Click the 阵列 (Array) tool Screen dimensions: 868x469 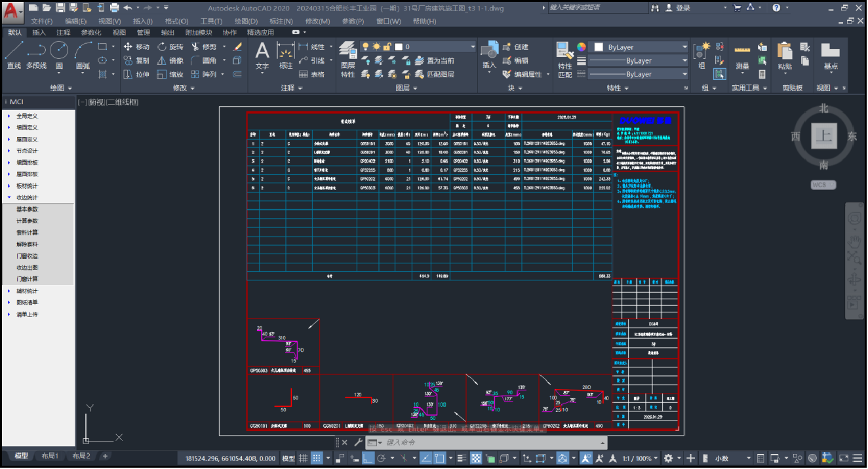tap(204, 75)
